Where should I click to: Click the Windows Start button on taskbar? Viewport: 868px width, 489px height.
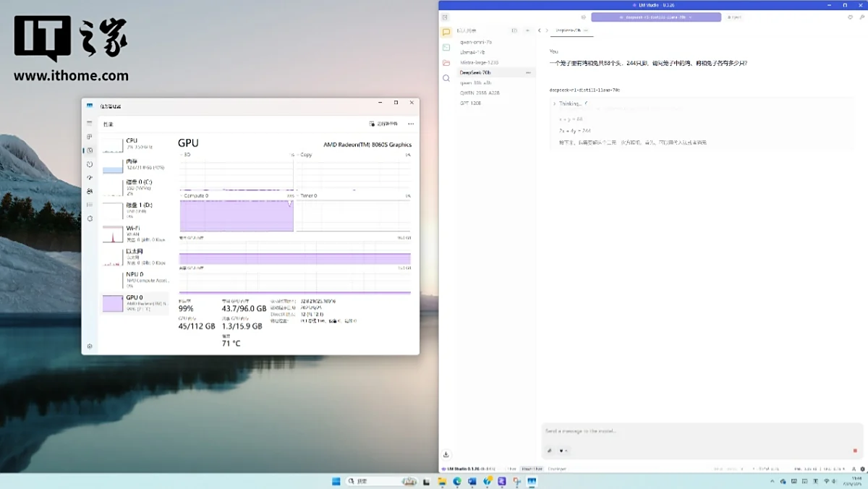click(336, 481)
